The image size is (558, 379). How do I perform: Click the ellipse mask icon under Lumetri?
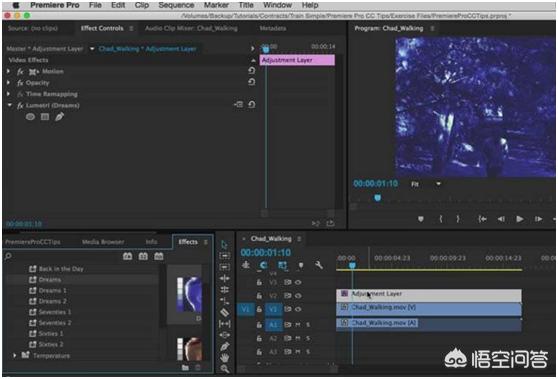point(30,117)
